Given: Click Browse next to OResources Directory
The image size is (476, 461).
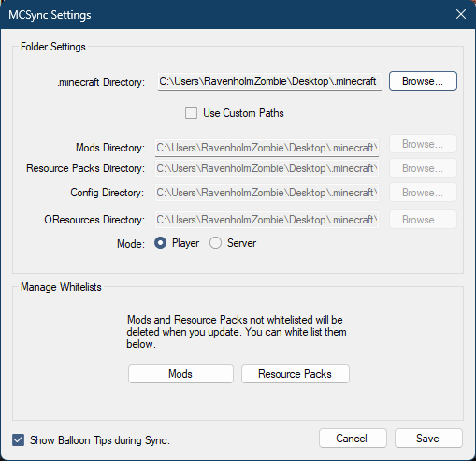Looking at the screenshot, I should click(423, 220).
